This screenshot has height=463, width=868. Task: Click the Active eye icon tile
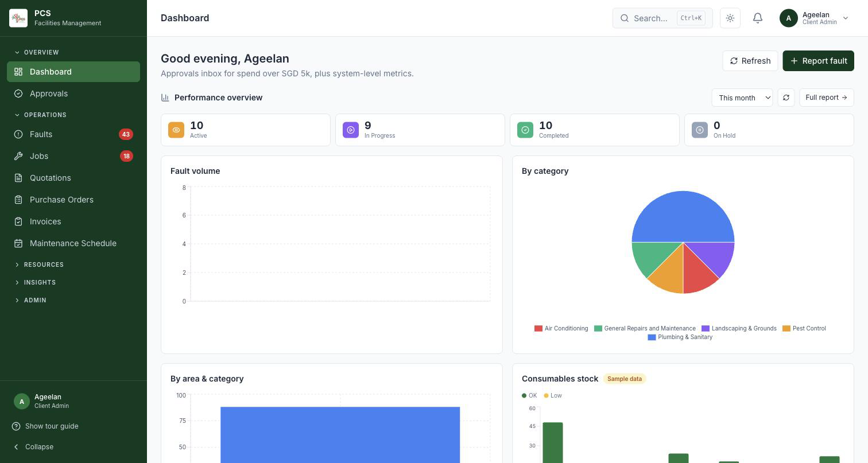(176, 130)
